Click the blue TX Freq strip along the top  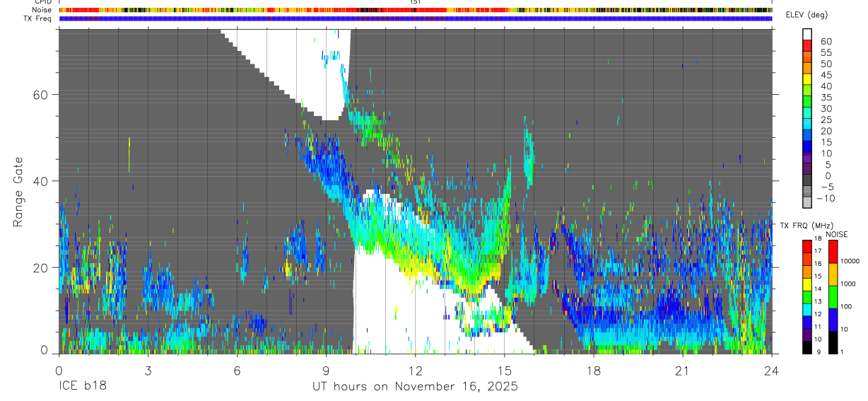click(x=416, y=18)
